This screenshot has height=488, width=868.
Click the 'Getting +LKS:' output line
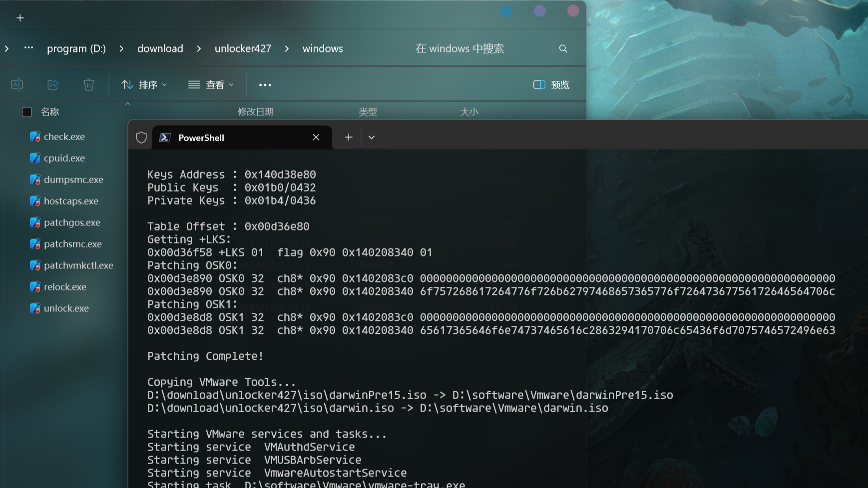[x=189, y=240]
